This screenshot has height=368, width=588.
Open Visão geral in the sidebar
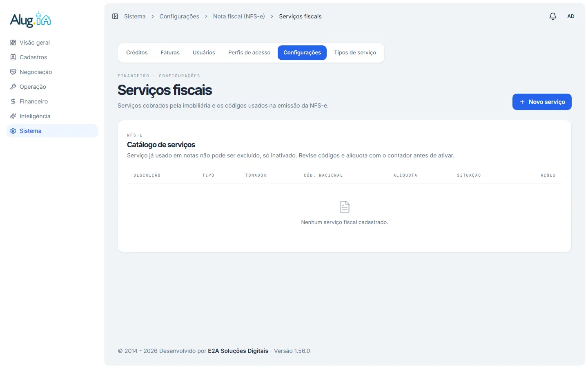coord(52,43)
